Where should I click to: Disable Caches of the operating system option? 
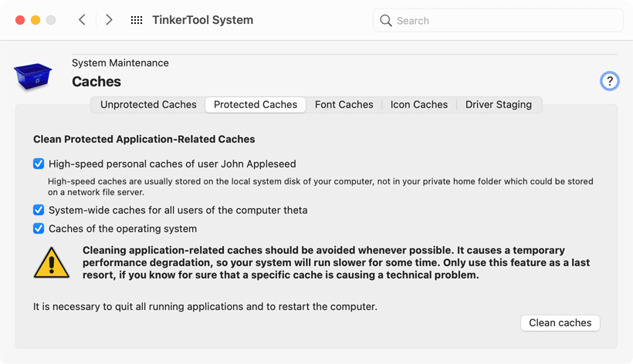39,228
